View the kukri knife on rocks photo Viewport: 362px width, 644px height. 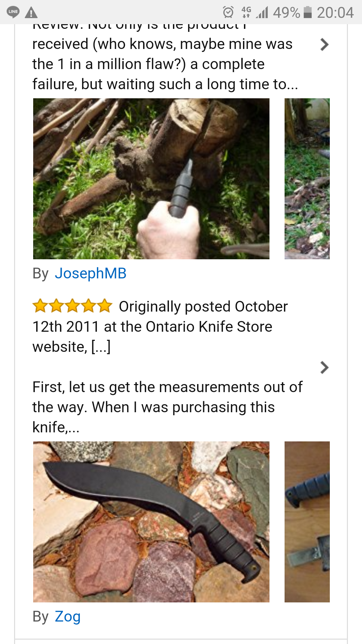tap(151, 522)
